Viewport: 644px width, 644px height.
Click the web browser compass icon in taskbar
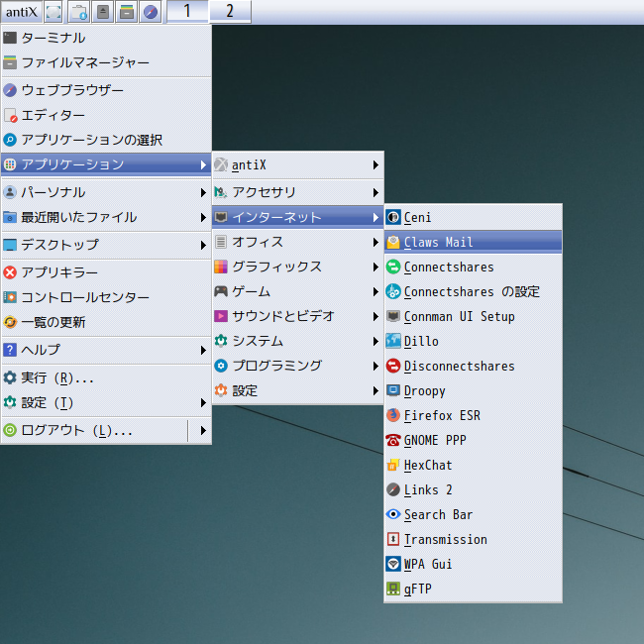click(x=151, y=12)
